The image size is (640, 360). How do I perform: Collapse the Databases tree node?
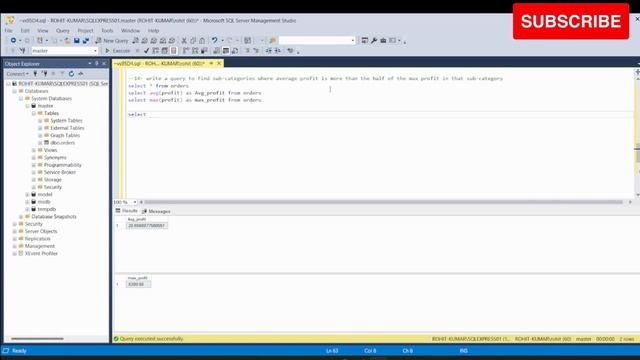coord(14,91)
